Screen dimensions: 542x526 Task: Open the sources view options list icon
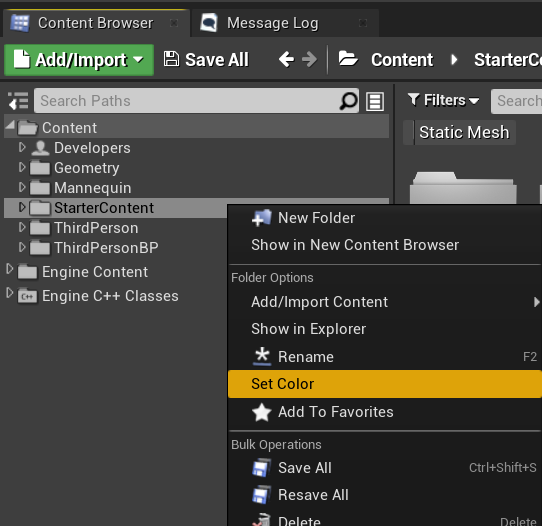tap(375, 102)
